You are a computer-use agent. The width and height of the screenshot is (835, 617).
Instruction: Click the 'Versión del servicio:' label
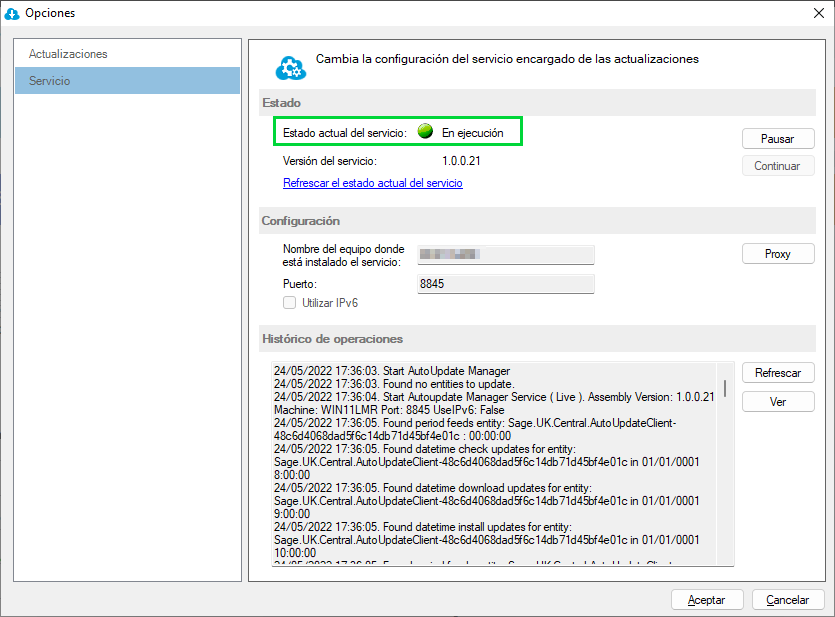330,161
